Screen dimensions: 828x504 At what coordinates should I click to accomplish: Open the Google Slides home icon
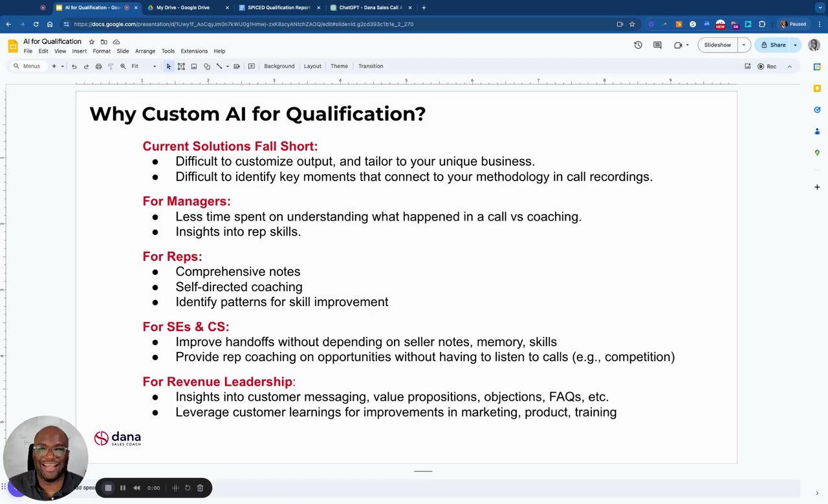click(13, 45)
